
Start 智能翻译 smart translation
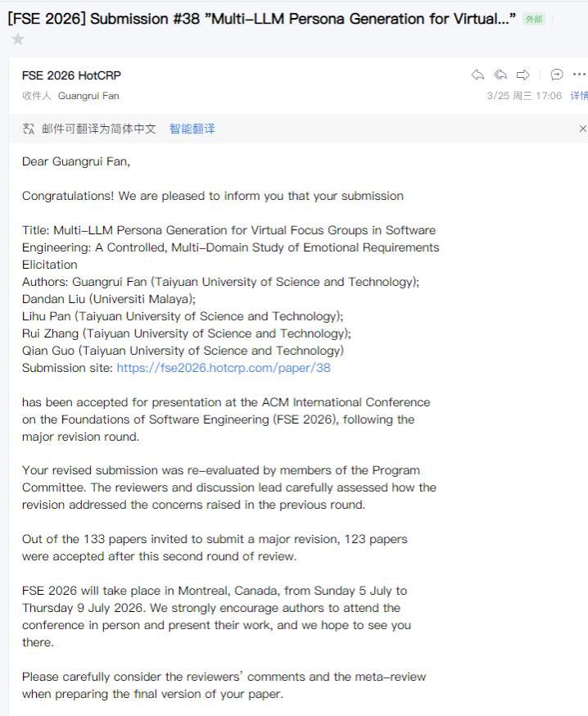click(x=192, y=129)
